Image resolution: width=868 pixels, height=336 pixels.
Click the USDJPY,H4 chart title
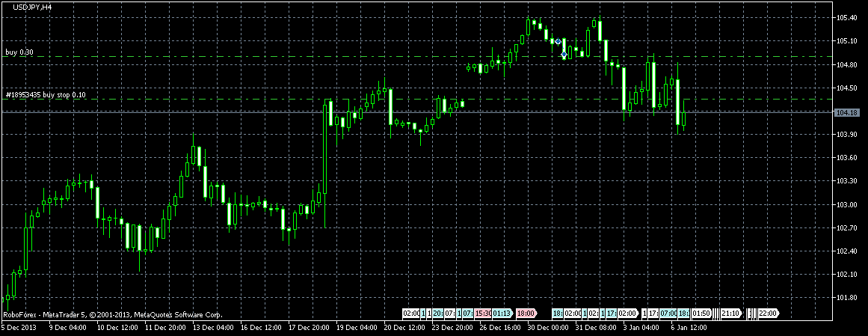(31, 7)
